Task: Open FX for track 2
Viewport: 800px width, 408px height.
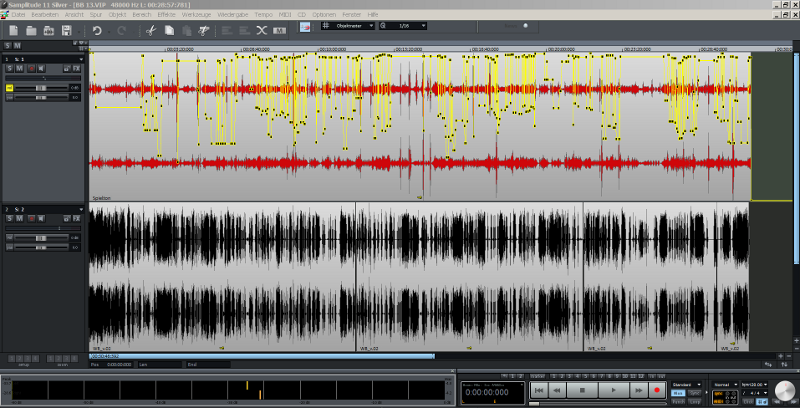Action: (x=77, y=219)
